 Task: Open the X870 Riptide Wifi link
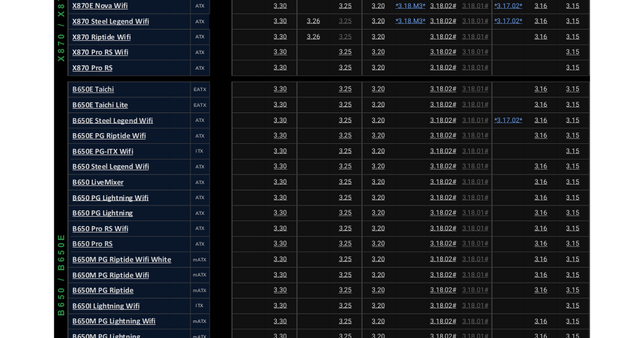pos(101,37)
